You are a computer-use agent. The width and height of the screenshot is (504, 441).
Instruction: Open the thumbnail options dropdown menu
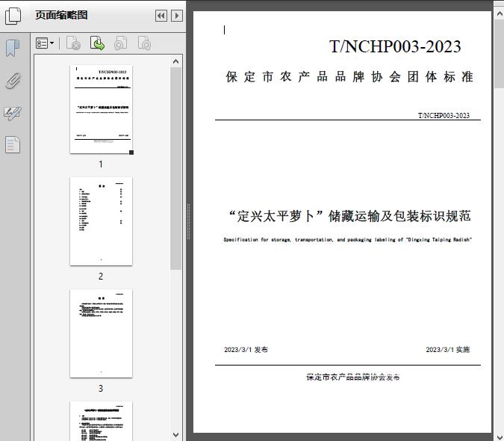(46, 44)
